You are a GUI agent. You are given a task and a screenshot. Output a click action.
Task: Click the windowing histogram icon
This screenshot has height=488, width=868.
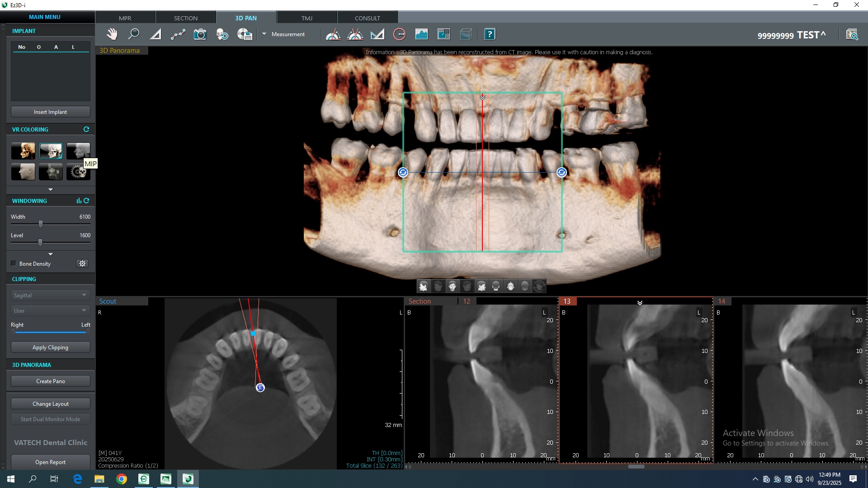(79, 201)
